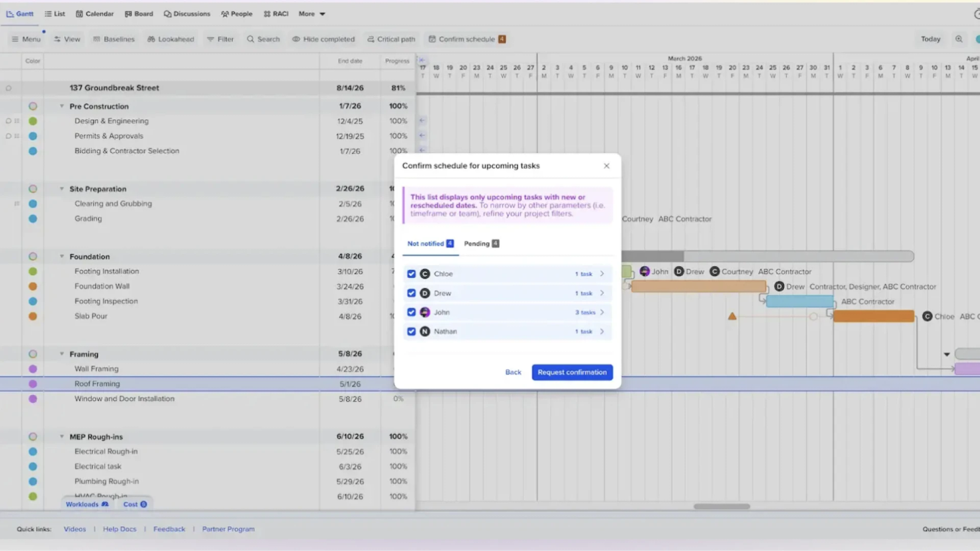Click Wall Framing purple color dot
The width and height of the screenshot is (980, 551).
(33, 369)
